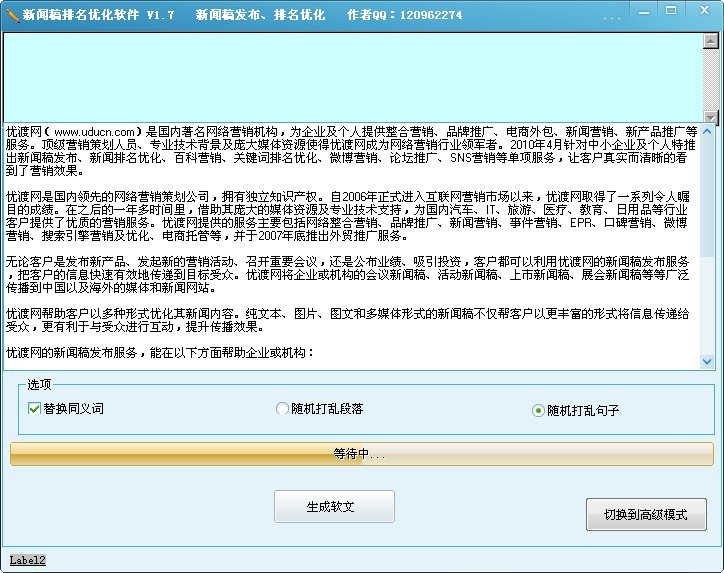Click the article text area scrollbar thumb
This screenshot has height=573, width=724.
[706, 197]
